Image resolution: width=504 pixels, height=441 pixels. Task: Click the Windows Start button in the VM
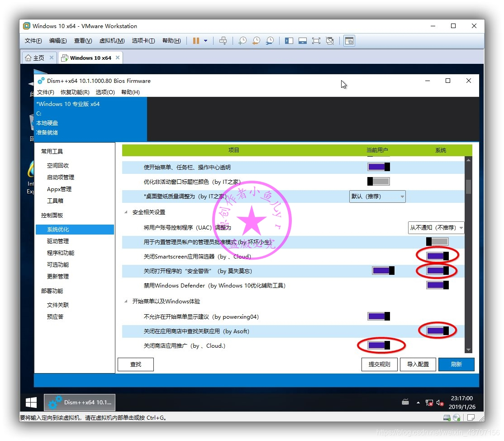click(31, 403)
